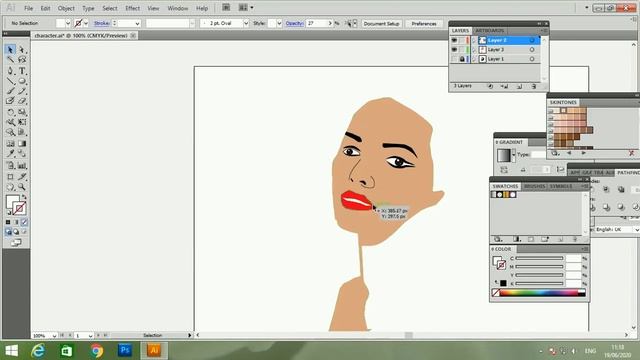Select the Lasso tool
The image size is (640, 360).
22,60
